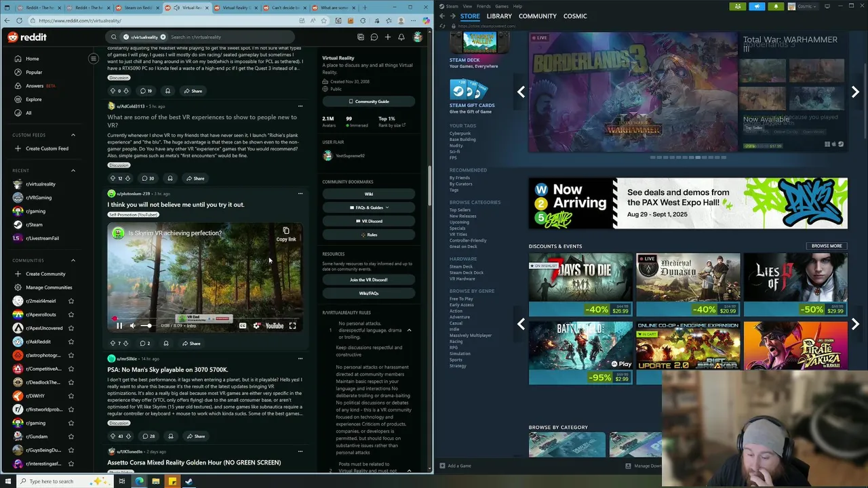Open Reddit user avatar menu
The height and width of the screenshot is (488, 868).
click(418, 37)
